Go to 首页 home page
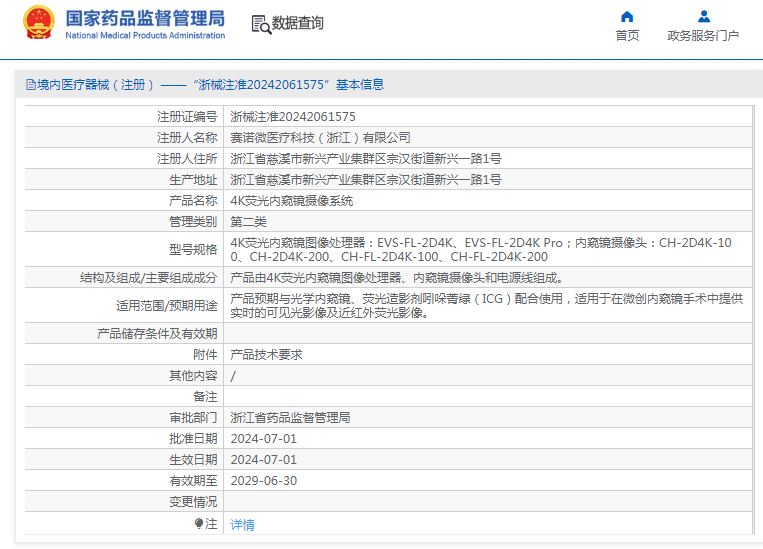The height and width of the screenshot is (549, 763). [x=627, y=36]
